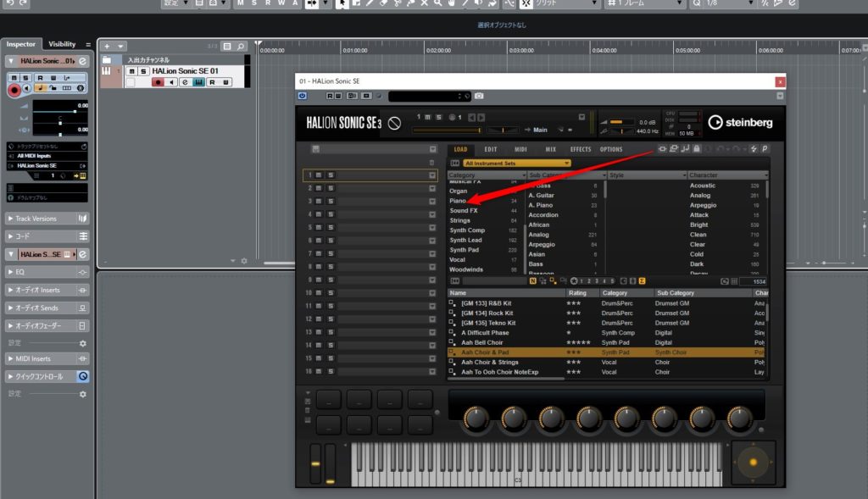
Task: Mute the HALion Sonic SE 01 track
Action: (131, 71)
